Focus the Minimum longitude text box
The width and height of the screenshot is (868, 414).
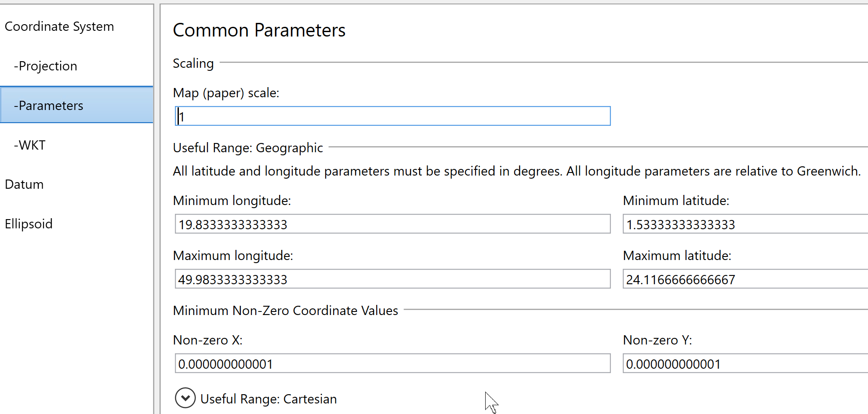(392, 224)
